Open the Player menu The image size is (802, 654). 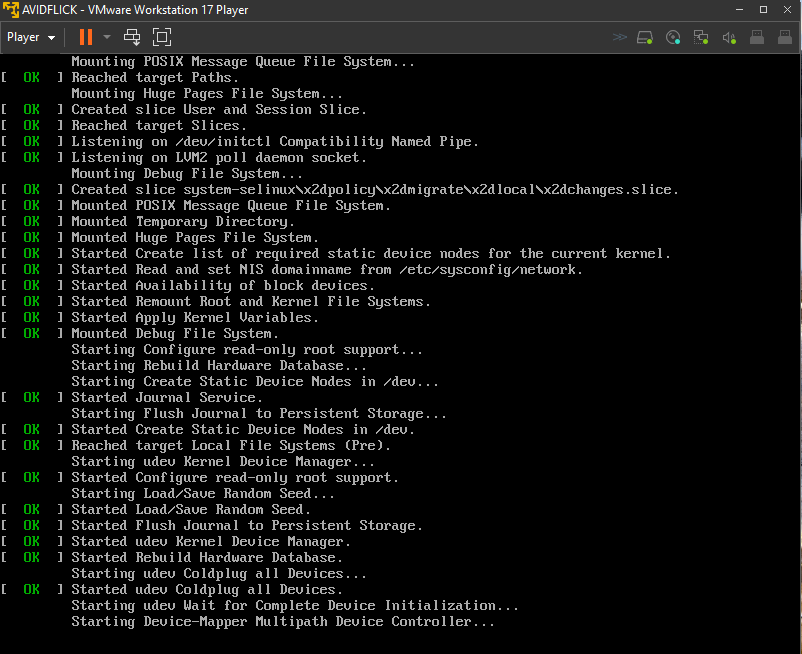pos(30,37)
